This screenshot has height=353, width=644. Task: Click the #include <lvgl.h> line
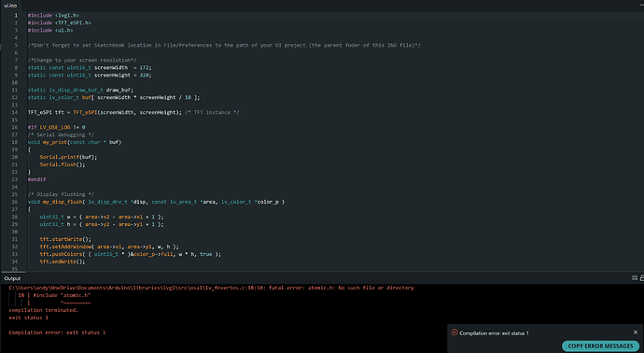53,15
